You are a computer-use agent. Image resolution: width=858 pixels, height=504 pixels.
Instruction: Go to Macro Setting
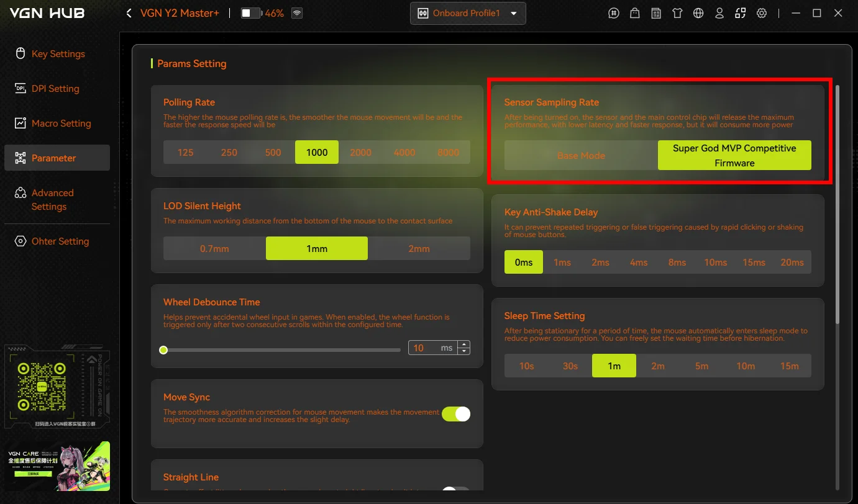pos(57,124)
